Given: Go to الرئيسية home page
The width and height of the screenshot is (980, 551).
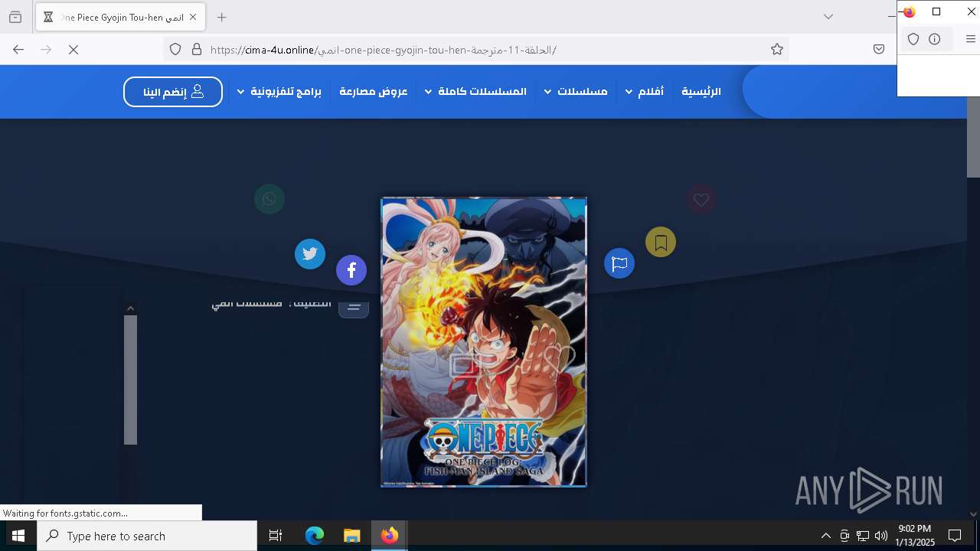Looking at the screenshot, I should tap(701, 92).
